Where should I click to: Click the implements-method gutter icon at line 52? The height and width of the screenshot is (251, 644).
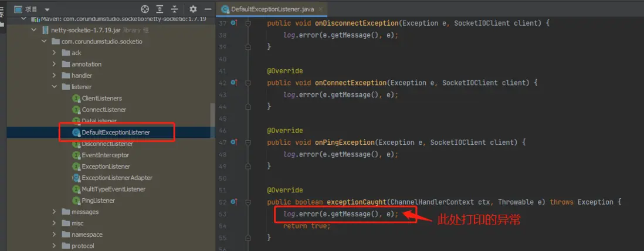[233, 202]
